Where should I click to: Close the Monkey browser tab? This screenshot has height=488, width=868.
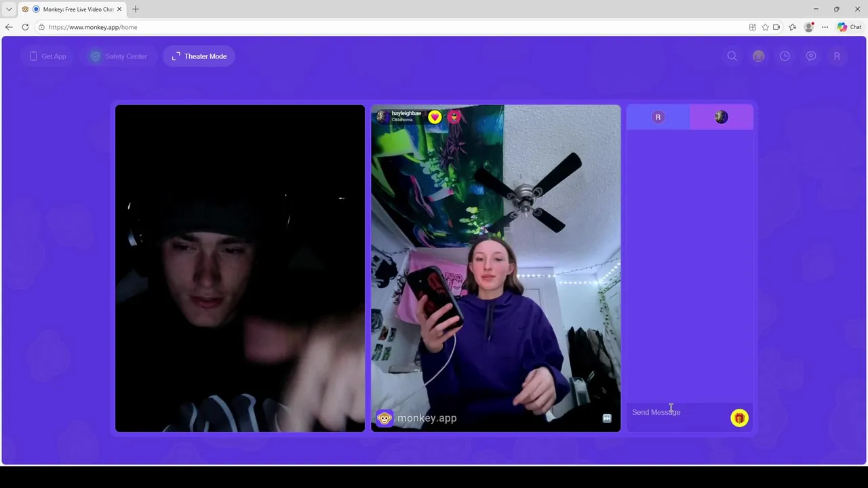pos(119,9)
